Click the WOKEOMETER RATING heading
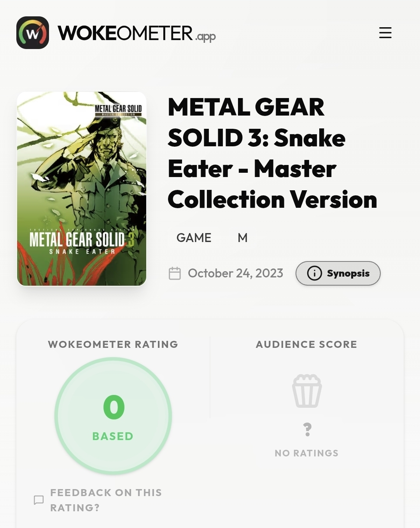Image resolution: width=420 pixels, height=528 pixels. point(113,344)
